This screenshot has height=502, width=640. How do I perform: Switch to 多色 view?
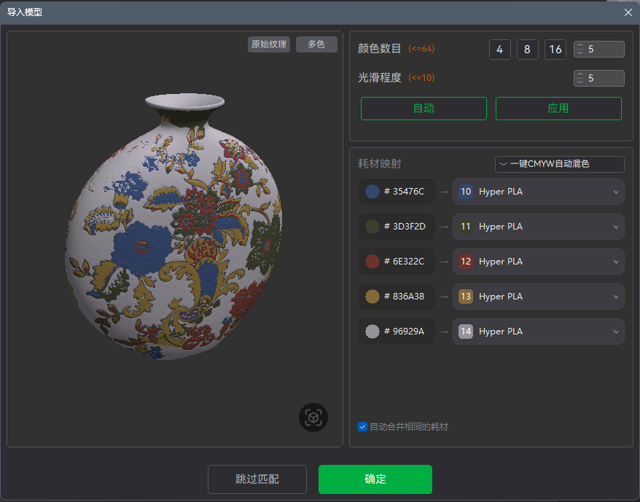click(316, 44)
